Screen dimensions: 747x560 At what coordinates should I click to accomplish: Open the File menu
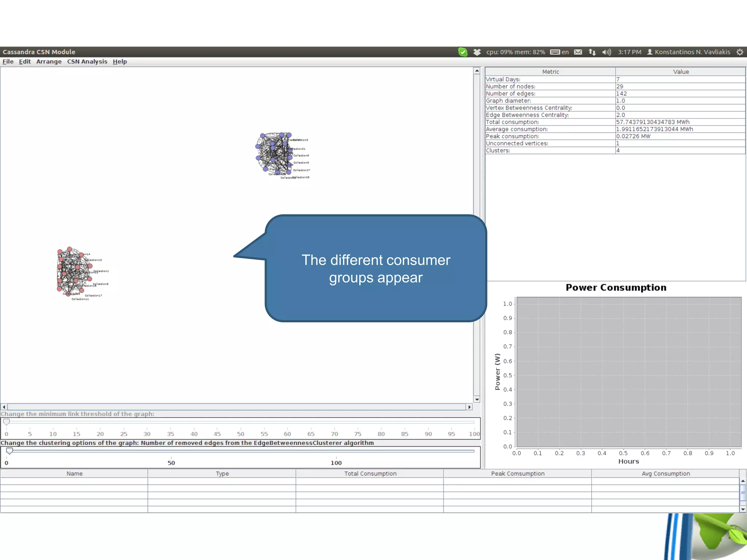pos(8,62)
